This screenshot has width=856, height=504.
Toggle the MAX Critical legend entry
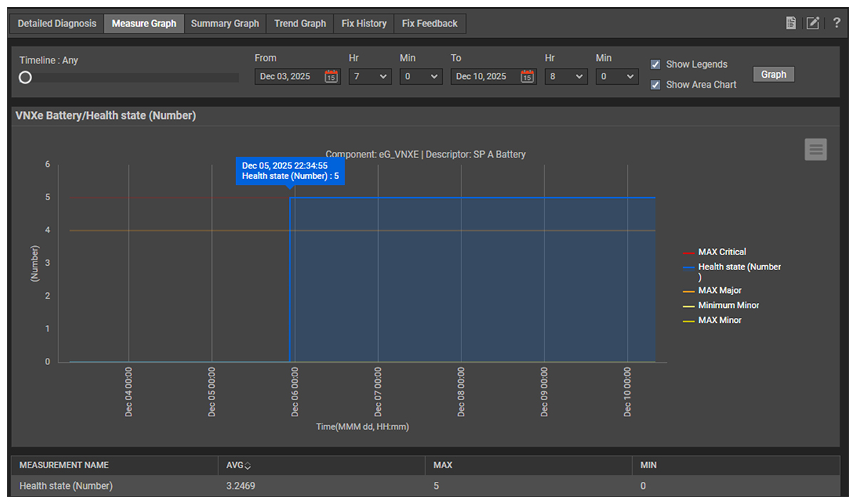coord(722,252)
